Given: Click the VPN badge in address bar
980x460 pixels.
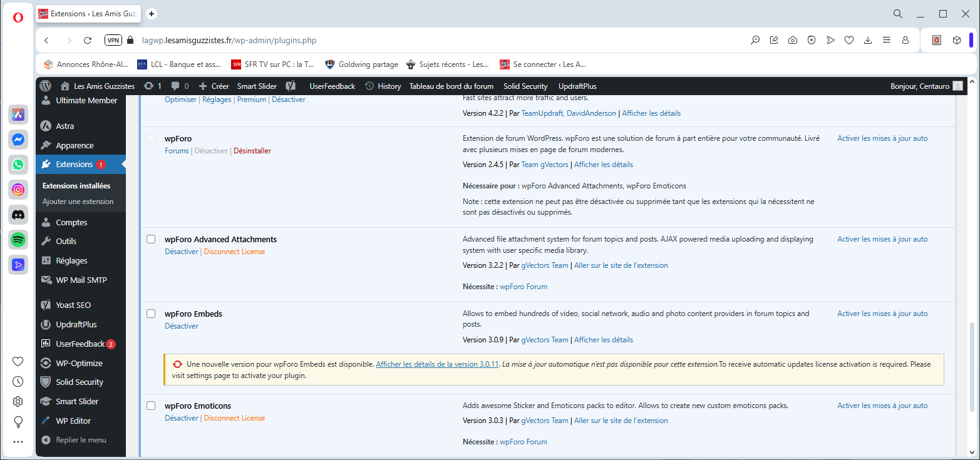Looking at the screenshot, I should (x=113, y=40).
